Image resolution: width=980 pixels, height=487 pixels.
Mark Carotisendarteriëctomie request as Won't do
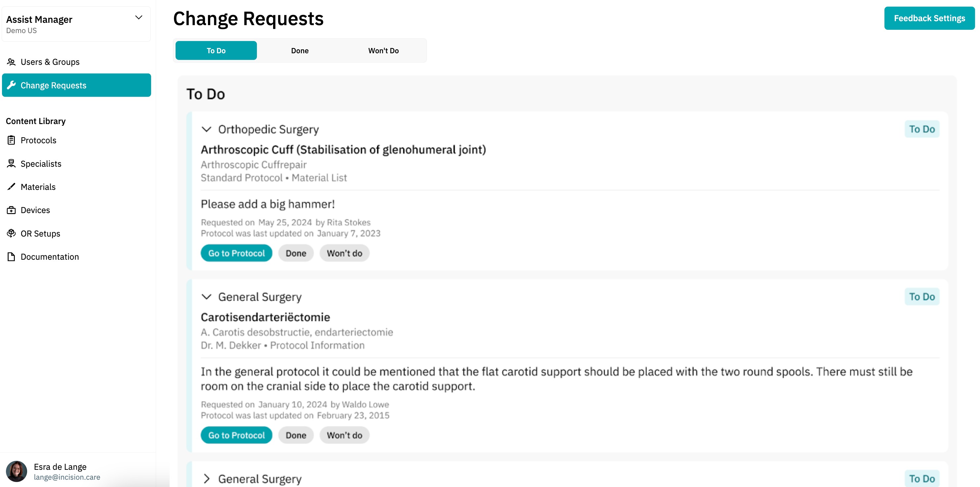point(344,435)
